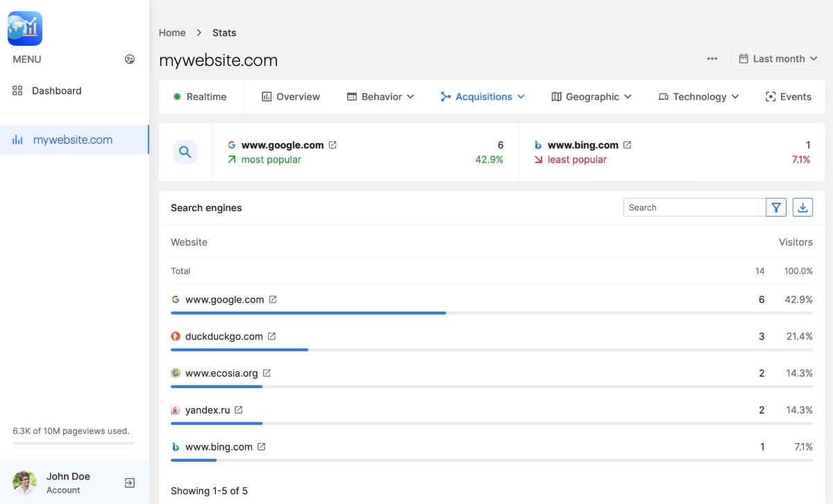Click the log out icon next to John Doe

tap(129, 482)
